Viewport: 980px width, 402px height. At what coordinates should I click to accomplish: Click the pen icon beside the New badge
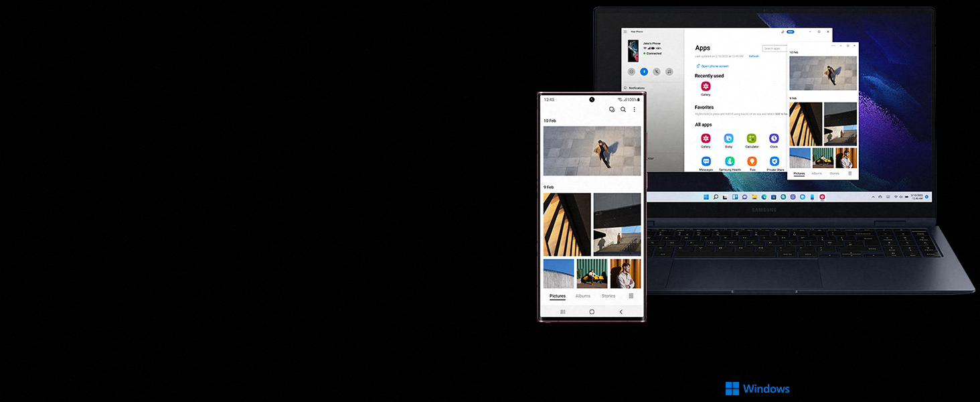click(x=783, y=31)
